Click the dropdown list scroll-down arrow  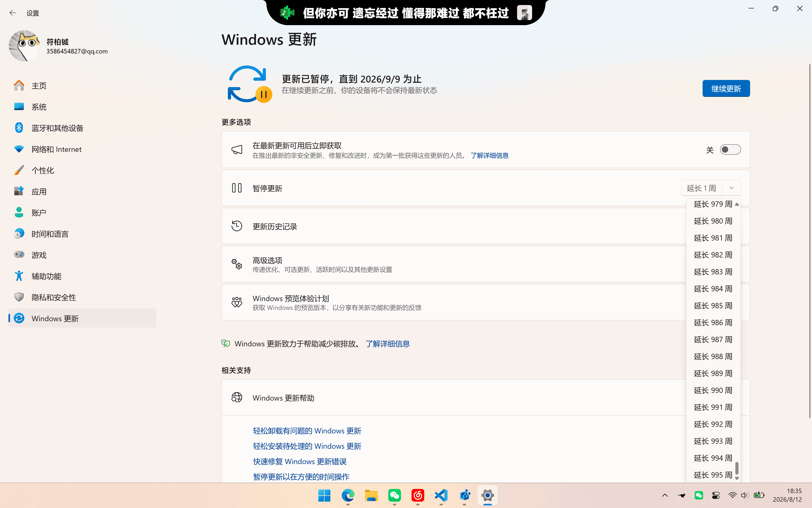(x=737, y=478)
